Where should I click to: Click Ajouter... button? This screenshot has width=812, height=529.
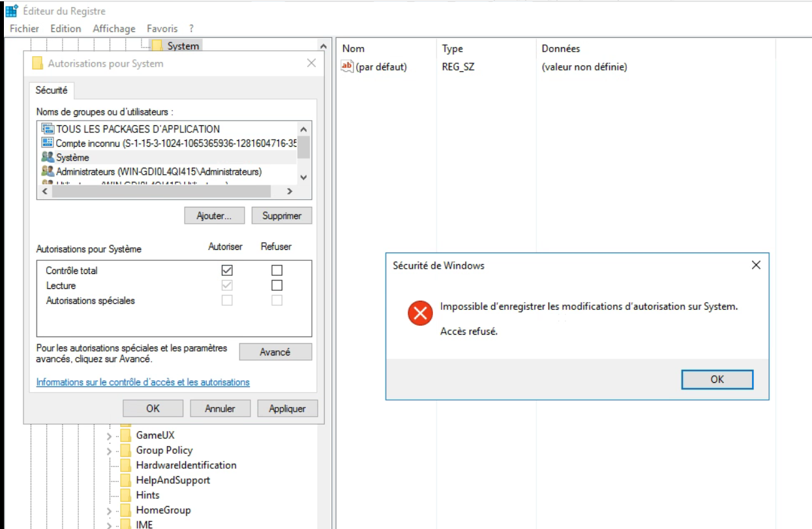(215, 215)
